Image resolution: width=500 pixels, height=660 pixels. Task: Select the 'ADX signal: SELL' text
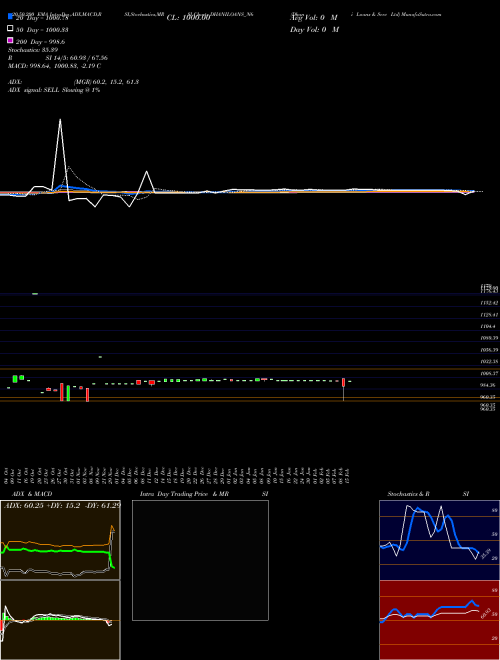click(34, 90)
